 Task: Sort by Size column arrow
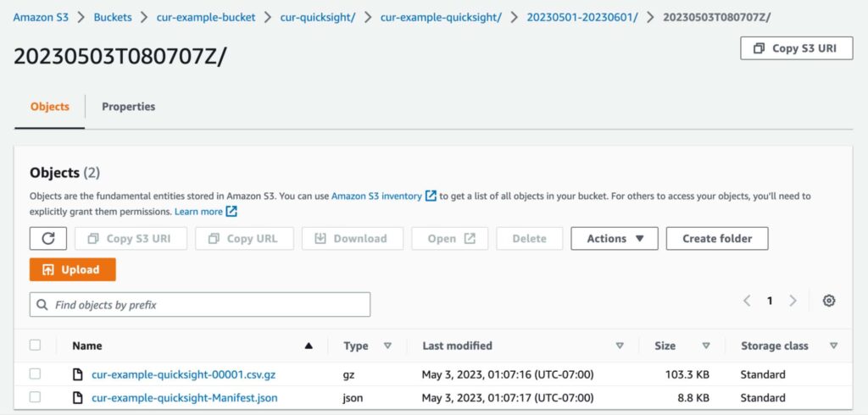coord(706,346)
